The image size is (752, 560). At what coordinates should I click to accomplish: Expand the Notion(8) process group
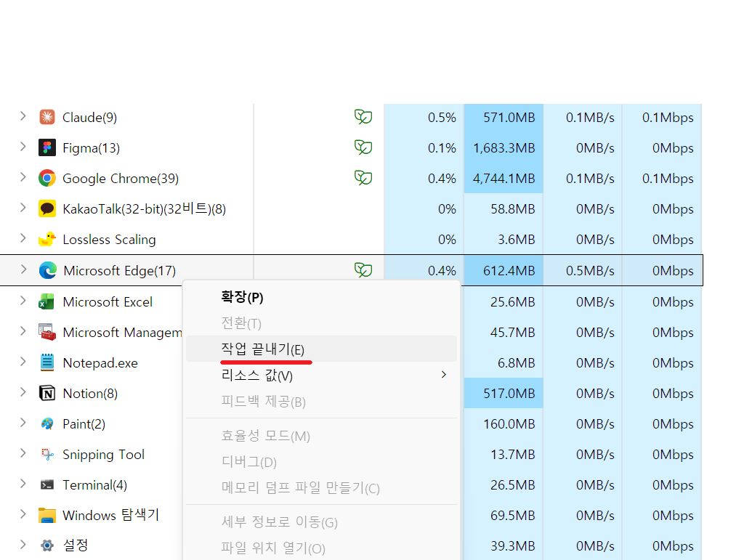pos(23,392)
